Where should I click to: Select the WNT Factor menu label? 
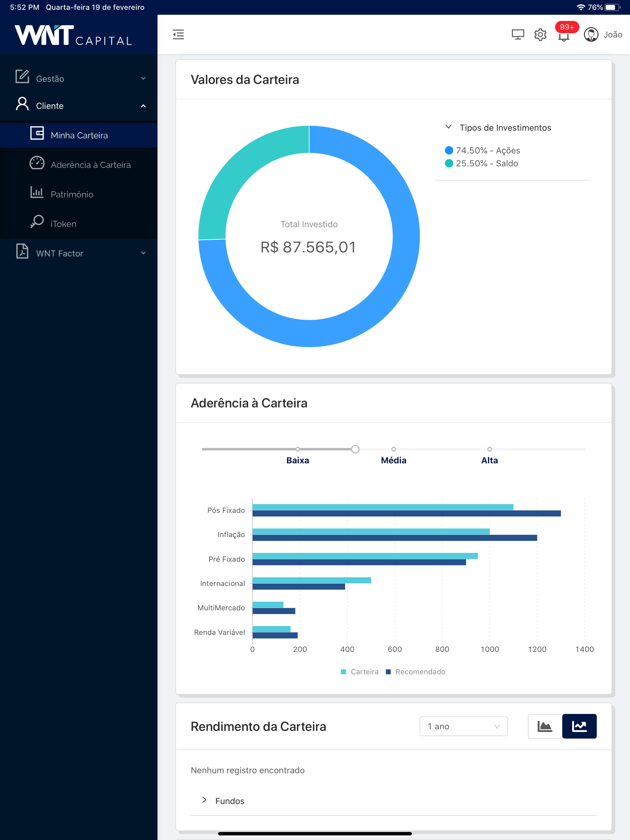pos(60,253)
